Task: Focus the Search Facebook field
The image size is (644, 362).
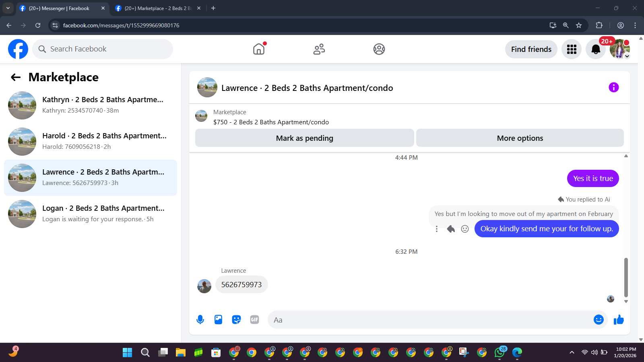Action: 103,49
